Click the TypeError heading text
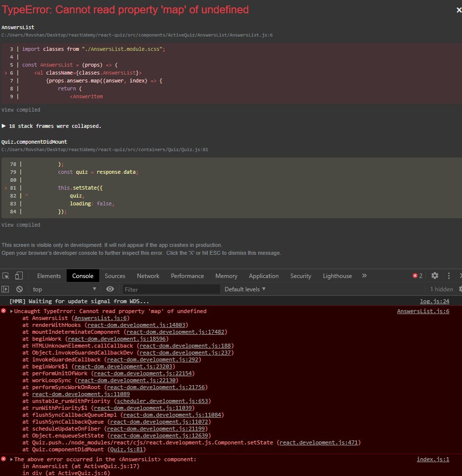Viewport: 462px width, 476px height. pyautogui.click(x=125, y=10)
